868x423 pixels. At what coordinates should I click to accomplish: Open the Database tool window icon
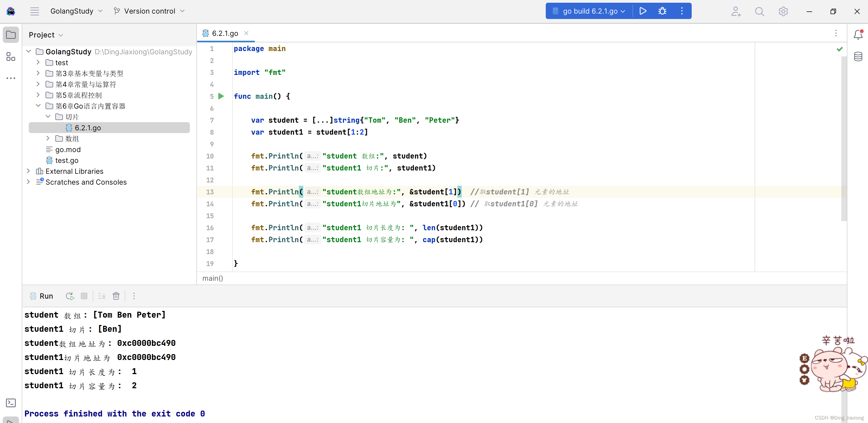[858, 56]
